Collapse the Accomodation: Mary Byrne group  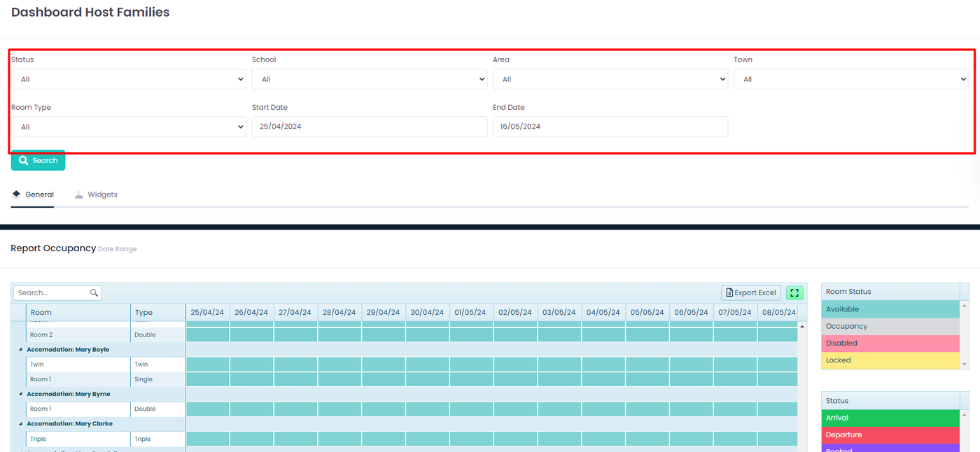click(x=20, y=395)
